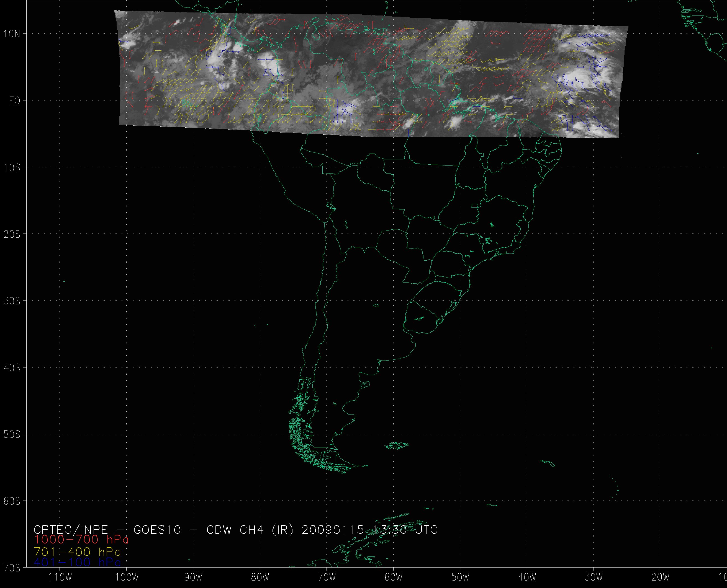Click the 100W longitude axis label
This screenshot has height=588, width=727.
coord(127,577)
